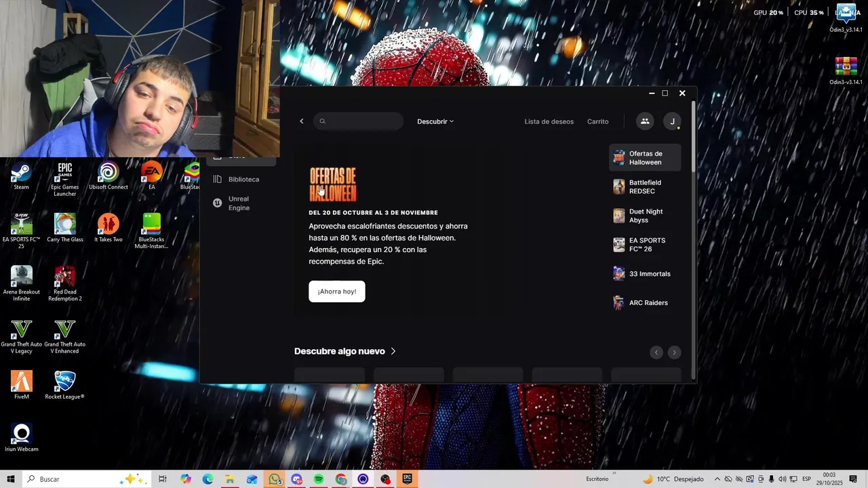
Task: Select ARC Raiders carousel entry
Action: tap(645, 303)
